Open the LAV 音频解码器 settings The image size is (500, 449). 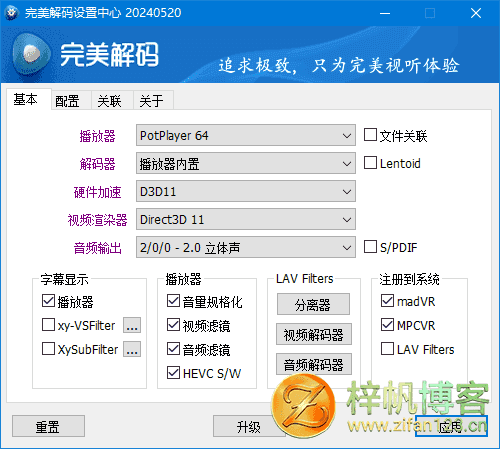[314, 364]
